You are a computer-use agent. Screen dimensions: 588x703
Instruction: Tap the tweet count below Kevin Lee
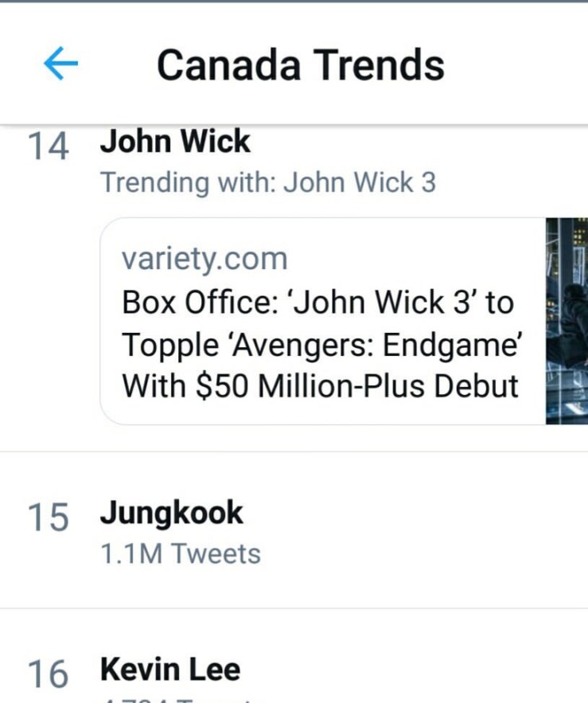(x=181, y=698)
